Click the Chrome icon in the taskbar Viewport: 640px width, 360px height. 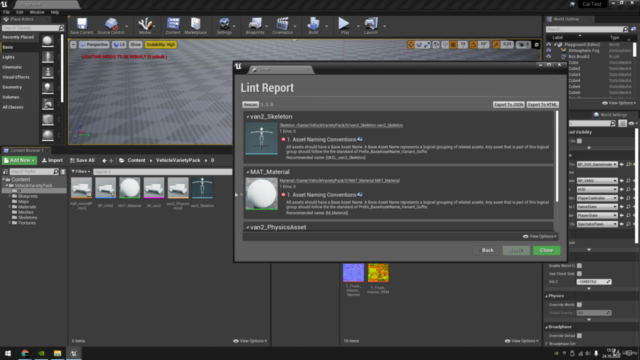coord(25,353)
